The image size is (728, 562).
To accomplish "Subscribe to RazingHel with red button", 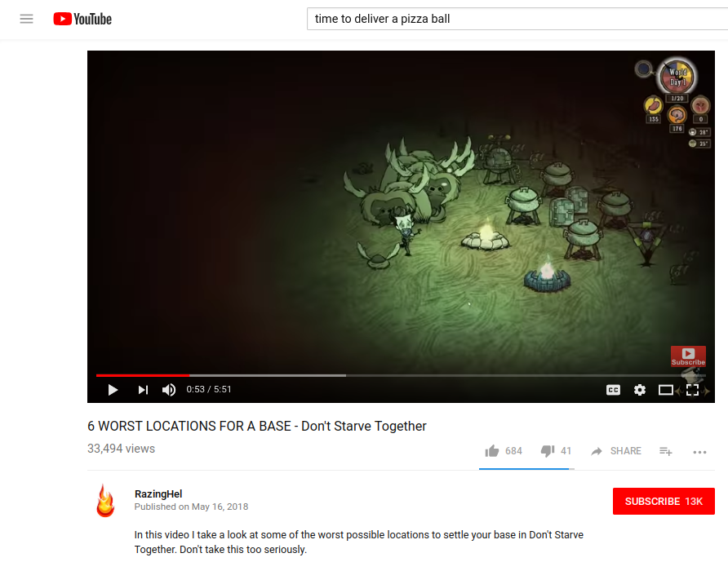I will pyautogui.click(x=664, y=501).
